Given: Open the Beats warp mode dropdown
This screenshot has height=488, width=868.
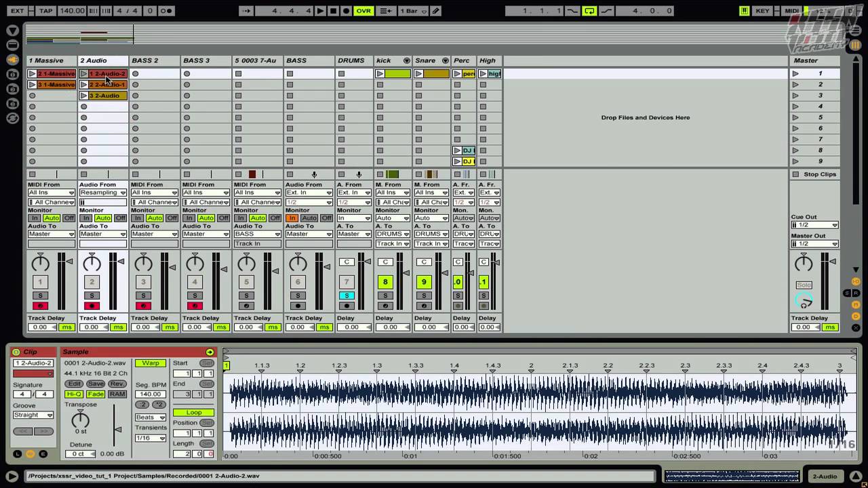Looking at the screenshot, I should pyautogui.click(x=151, y=418).
